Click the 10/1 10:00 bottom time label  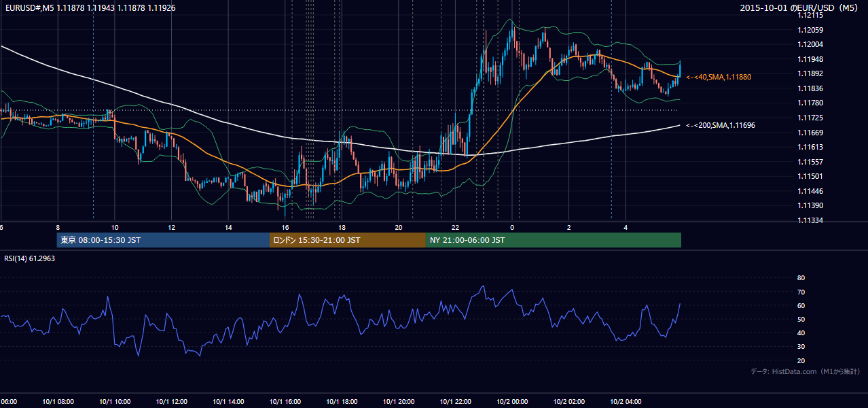coord(115,402)
